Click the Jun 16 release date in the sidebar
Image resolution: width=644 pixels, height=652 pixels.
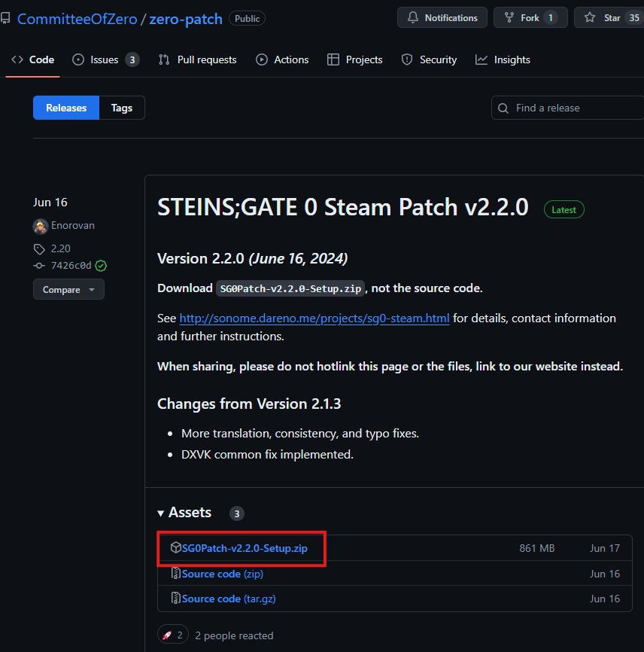tap(50, 203)
